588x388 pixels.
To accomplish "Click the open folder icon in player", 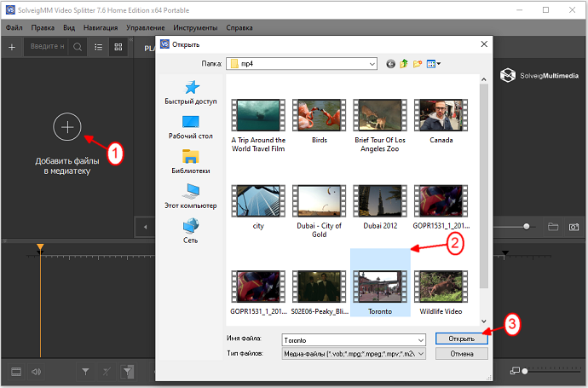I will [x=553, y=227].
